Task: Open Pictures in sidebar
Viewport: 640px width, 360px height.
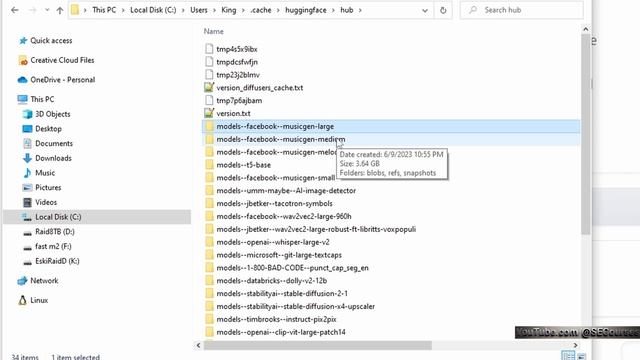Action: tap(48, 187)
